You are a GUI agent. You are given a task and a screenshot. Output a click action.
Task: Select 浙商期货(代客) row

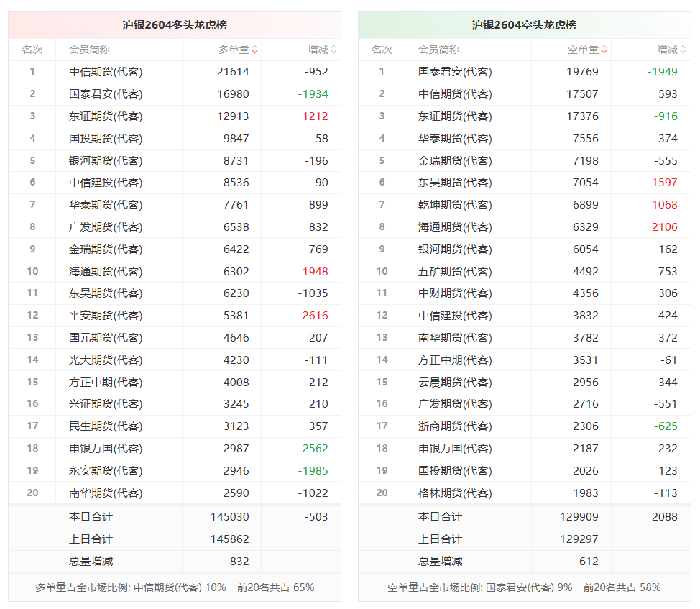(525, 426)
